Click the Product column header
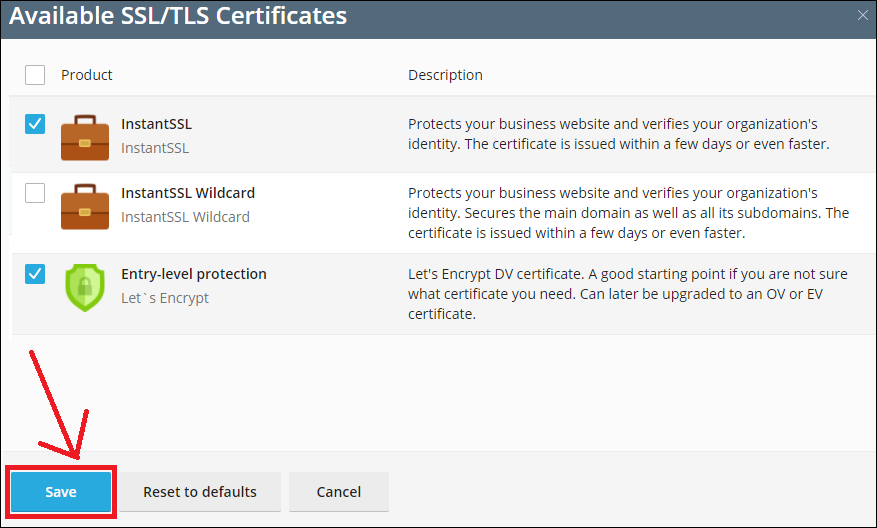 pyautogui.click(x=87, y=75)
